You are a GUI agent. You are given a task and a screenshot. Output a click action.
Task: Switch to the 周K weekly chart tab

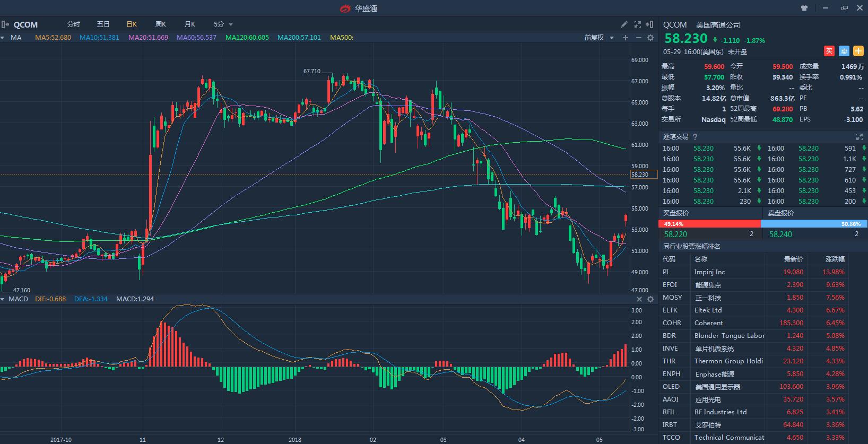(x=160, y=24)
